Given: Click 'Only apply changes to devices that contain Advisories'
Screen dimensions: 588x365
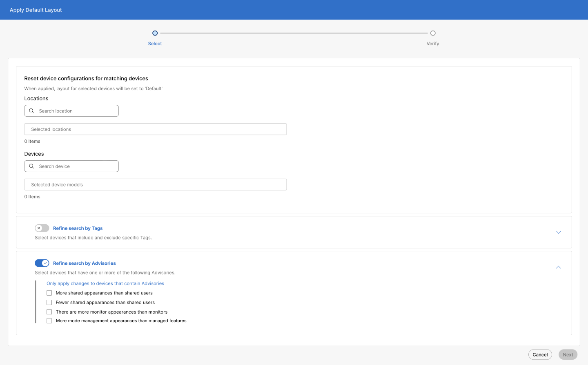Looking at the screenshot, I should pos(105,283).
